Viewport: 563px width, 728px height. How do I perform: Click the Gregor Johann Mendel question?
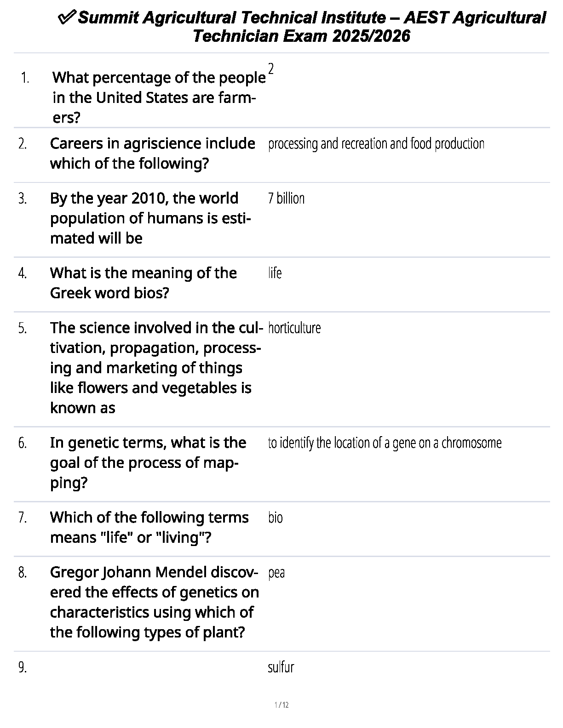tap(154, 602)
